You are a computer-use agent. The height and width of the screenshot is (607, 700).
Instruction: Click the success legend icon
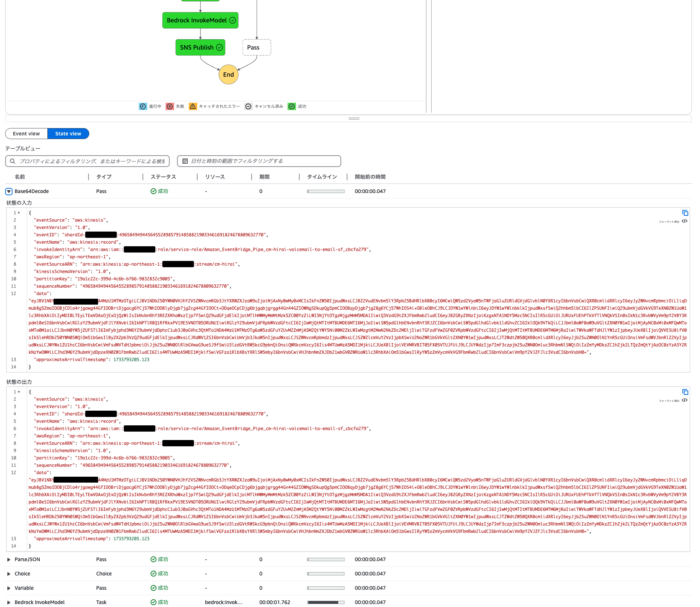point(292,106)
